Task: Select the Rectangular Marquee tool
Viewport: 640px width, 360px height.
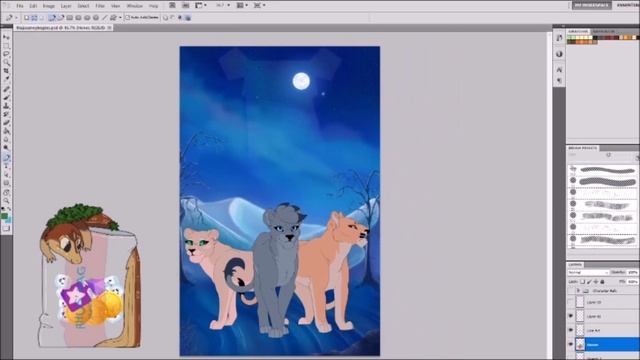Action: click(x=6, y=46)
